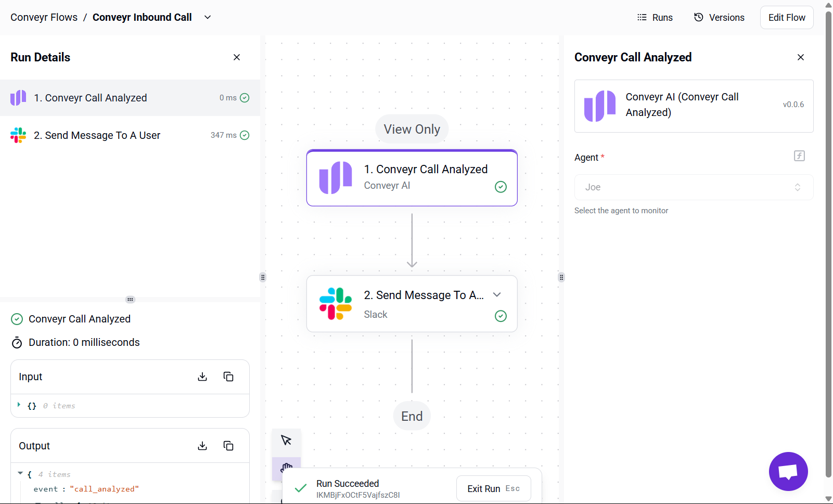The height and width of the screenshot is (504, 833).
Task: Select the Send Message To A... Slack node
Action: 412,304
